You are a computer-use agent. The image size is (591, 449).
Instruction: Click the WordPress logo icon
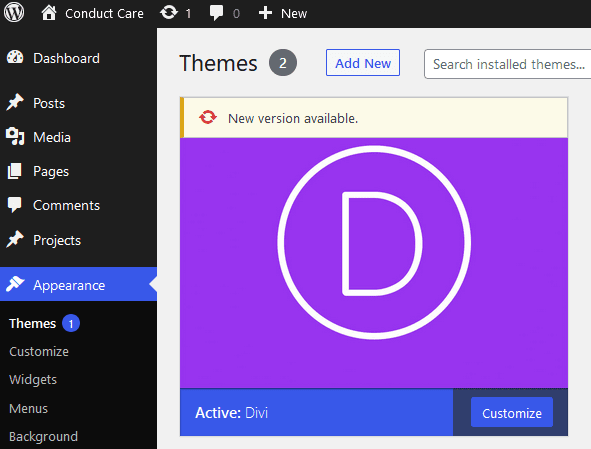point(14,12)
